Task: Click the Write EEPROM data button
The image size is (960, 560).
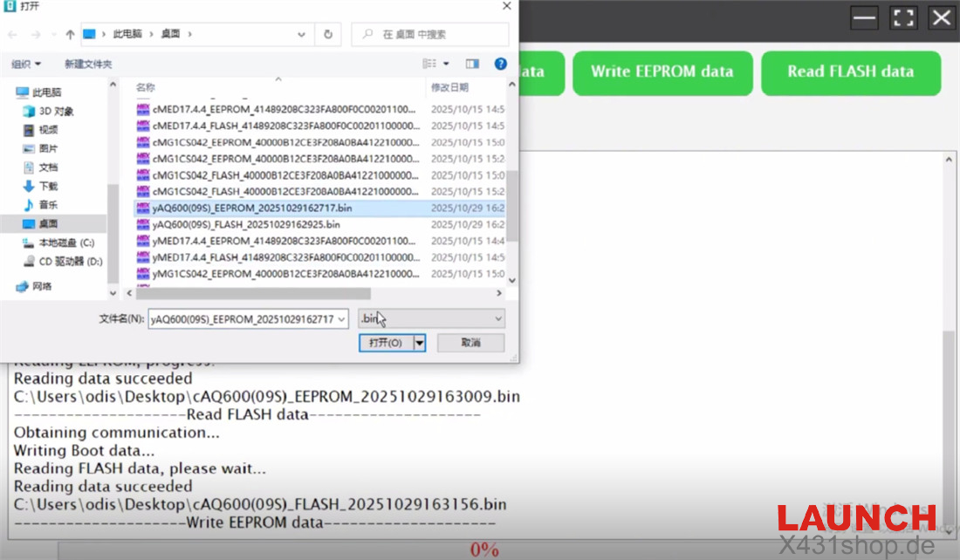Action: coord(662,72)
